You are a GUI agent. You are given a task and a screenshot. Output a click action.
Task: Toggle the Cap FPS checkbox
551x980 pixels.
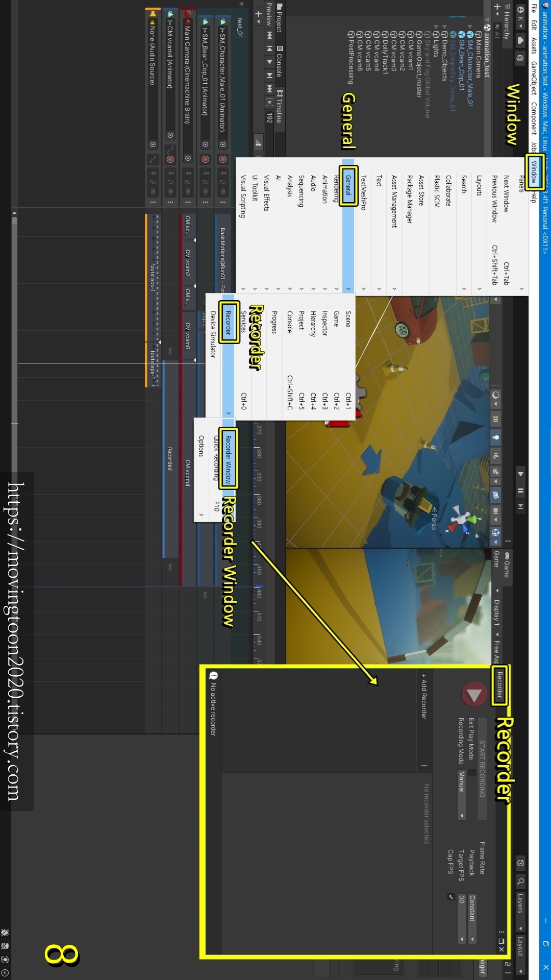point(451,897)
